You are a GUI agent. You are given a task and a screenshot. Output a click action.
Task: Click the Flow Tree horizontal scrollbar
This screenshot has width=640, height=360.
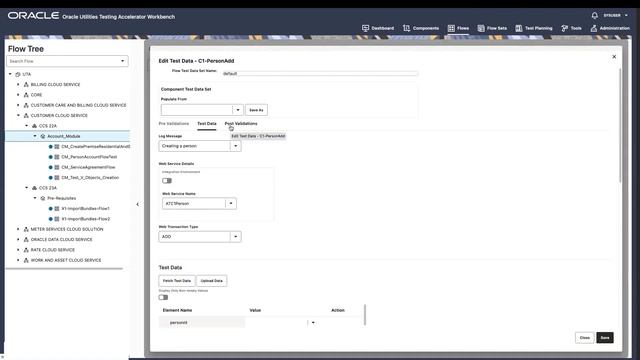[64, 269]
